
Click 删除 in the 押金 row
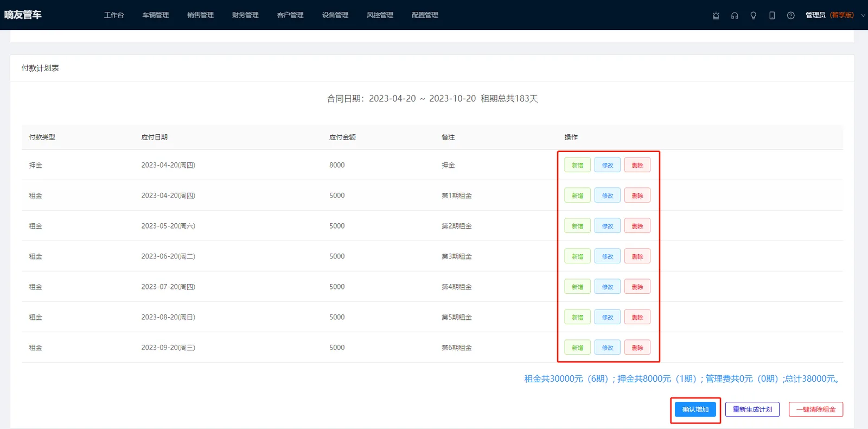point(637,165)
